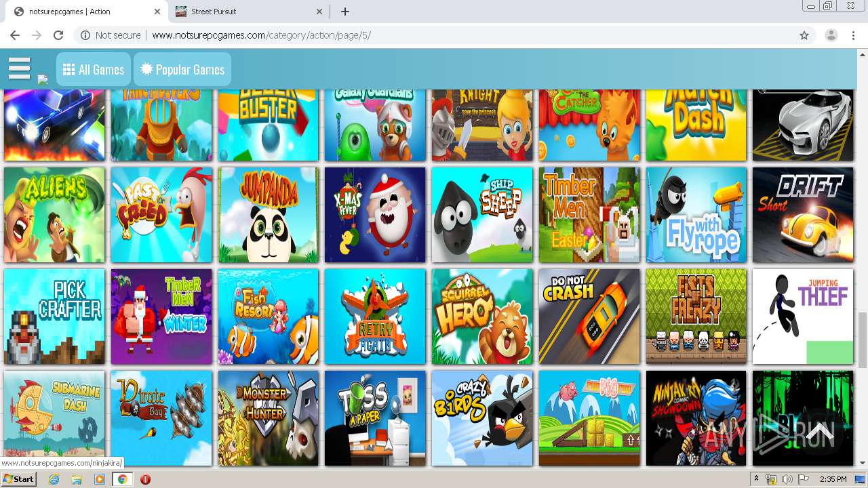868x488 pixels.
Task: Play the Submarine Dash game
Action: (x=54, y=418)
